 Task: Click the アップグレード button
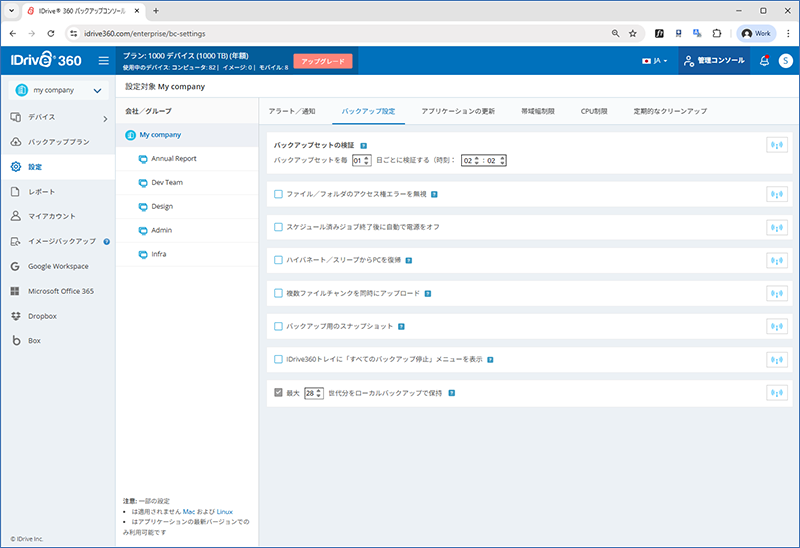click(x=323, y=61)
